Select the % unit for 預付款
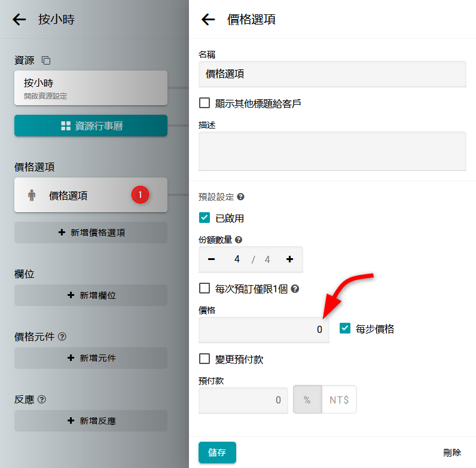 [x=307, y=400]
